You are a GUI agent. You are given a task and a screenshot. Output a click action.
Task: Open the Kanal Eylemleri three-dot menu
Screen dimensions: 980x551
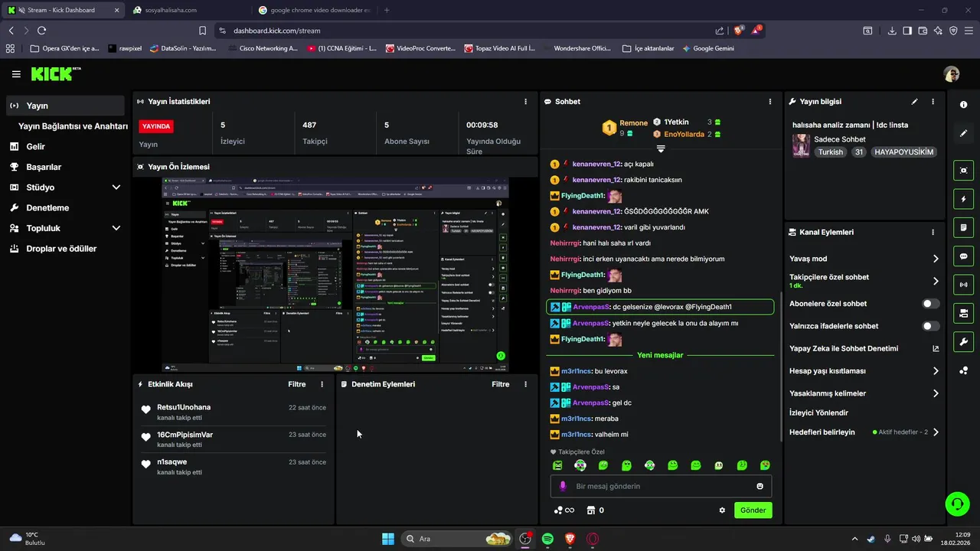[933, 232]
